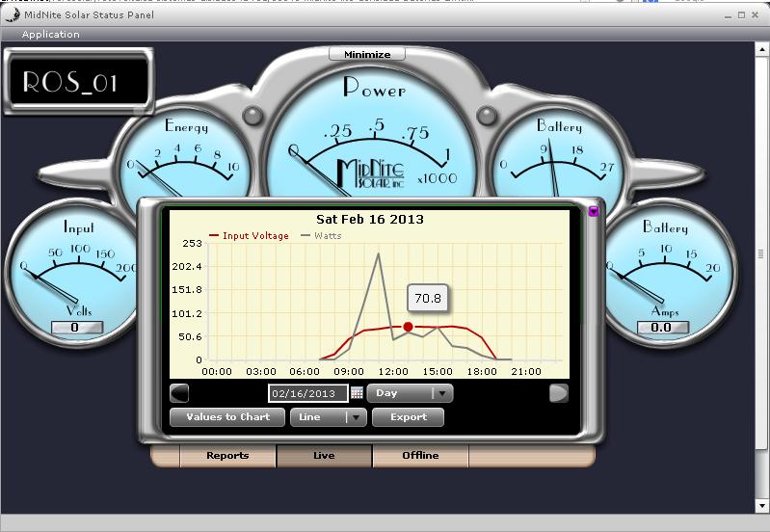Select the Battery voltage gauge
This screenshot has height=532, width=770.
point(557,155)
